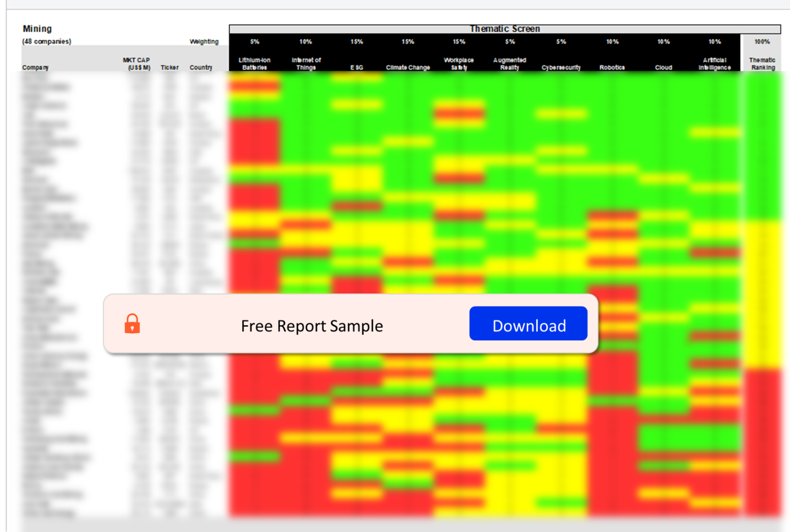Click the 100% weighting above Thematic Ranking

[762, 41]
